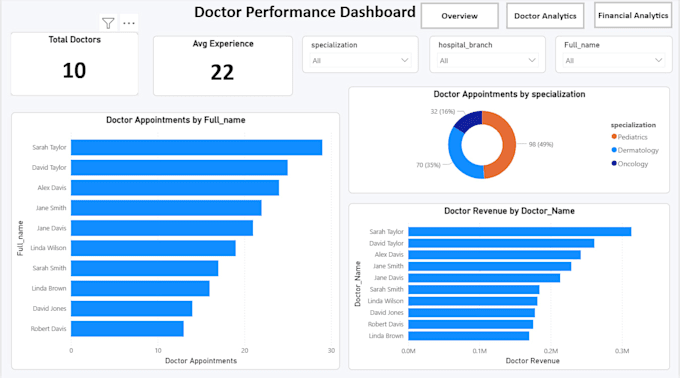The height and width of the screenshot is (378, 680).
Task: Click 'Robert Davis' label in appointments chart
Action: (x=48, y=329)
